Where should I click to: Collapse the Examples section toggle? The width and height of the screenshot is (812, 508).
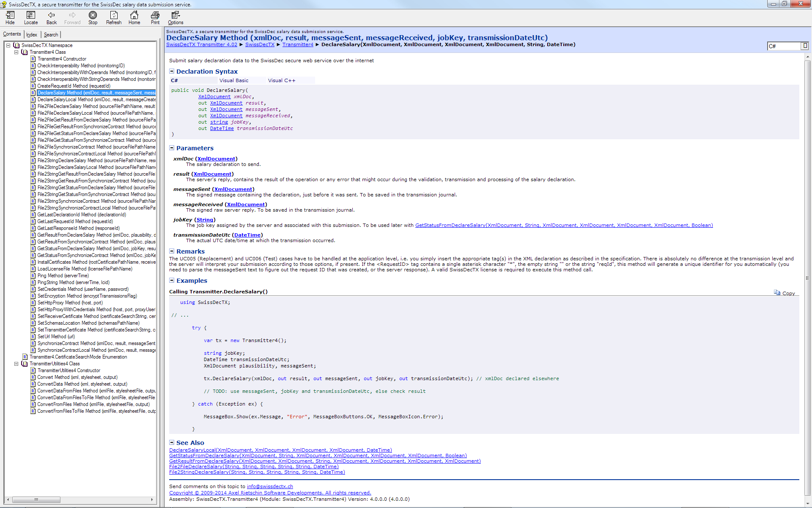(172, 280)
